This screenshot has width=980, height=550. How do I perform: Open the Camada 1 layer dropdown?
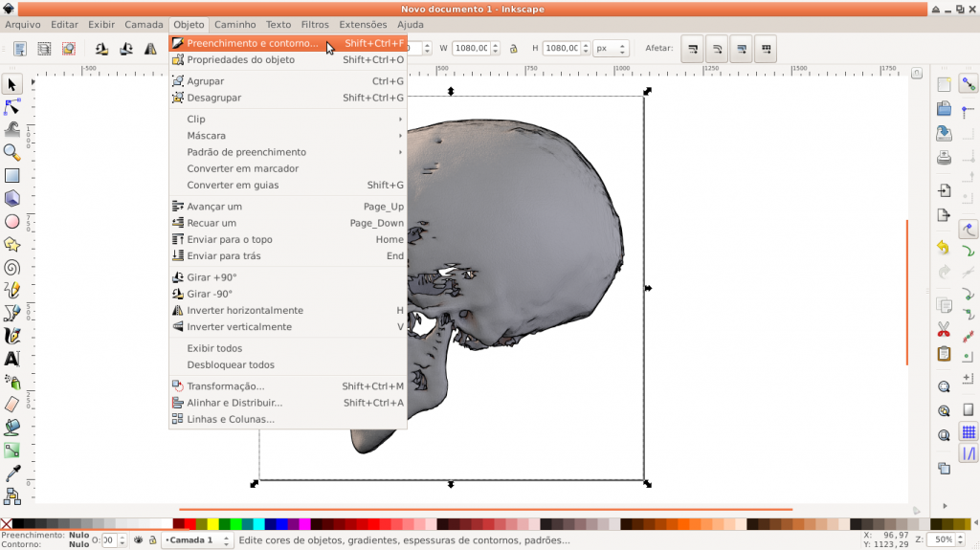pyautogui.click(x=197, y=540)
